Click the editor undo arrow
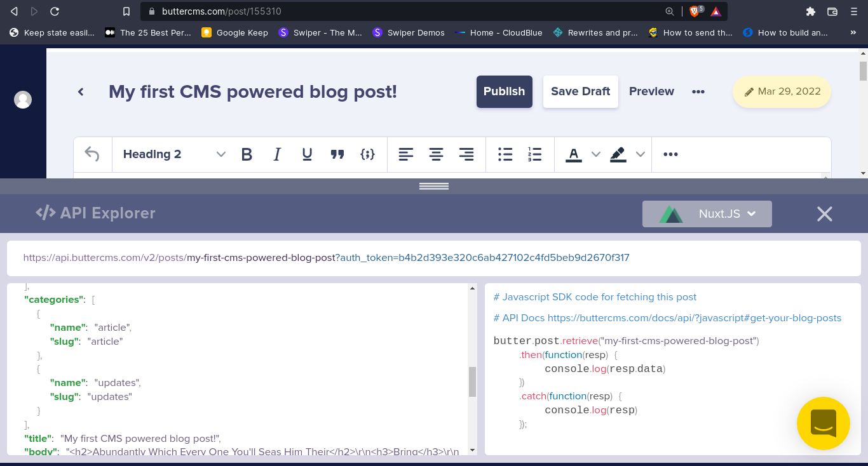Image resolution: width=868 pixels, height=466 pixels. coord(92,154)
